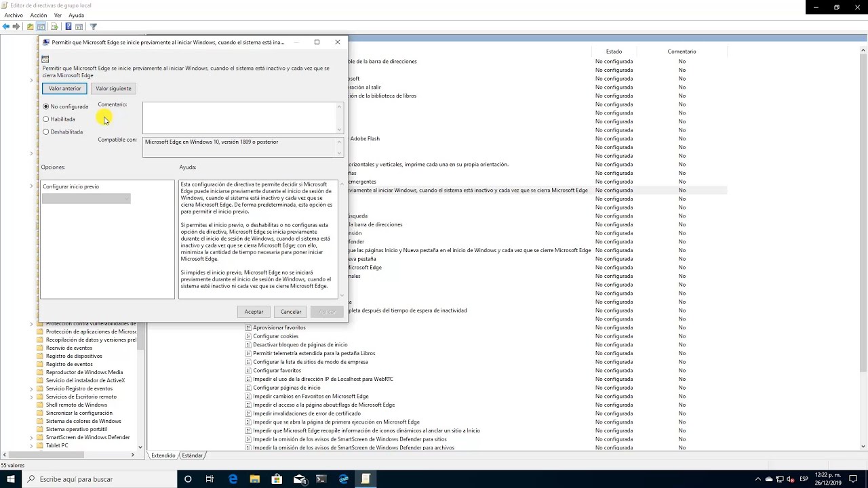Screen dimensions: 868x488
Task: Switch to the Estándar tab
Action: [192, 455]
